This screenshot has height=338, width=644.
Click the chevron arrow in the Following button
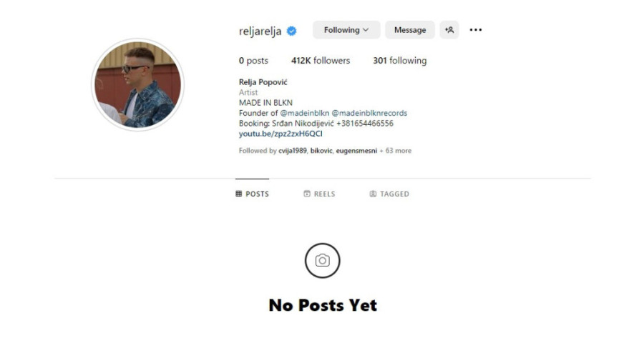click(x=366, y=30)
